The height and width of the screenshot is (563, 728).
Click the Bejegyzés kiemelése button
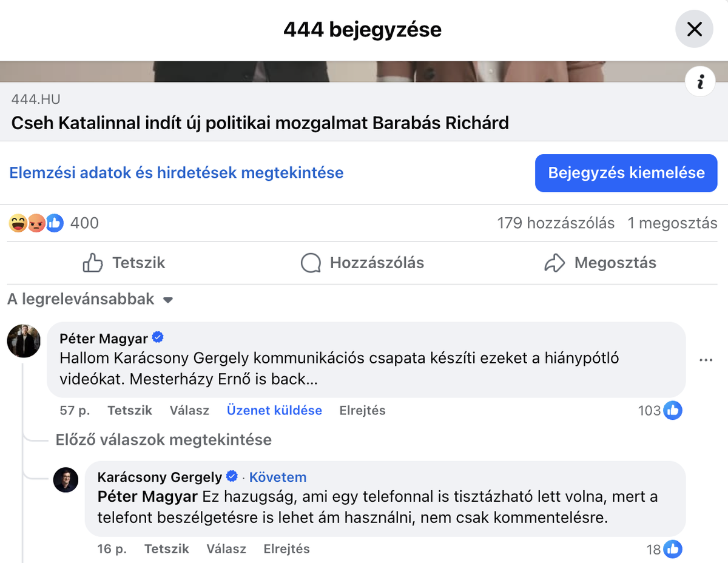coord(626,173)
